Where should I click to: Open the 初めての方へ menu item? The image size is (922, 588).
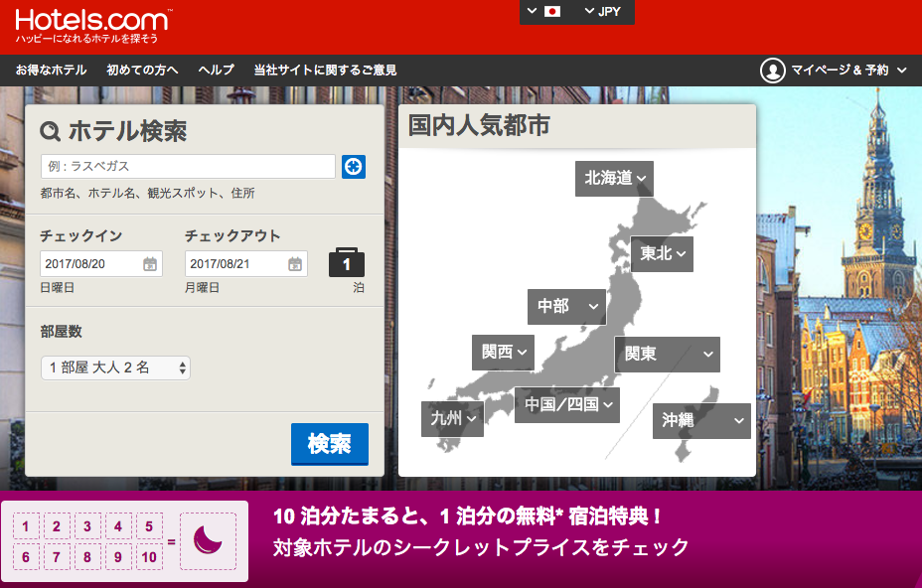pyautogui.click(x=142, y=71)
